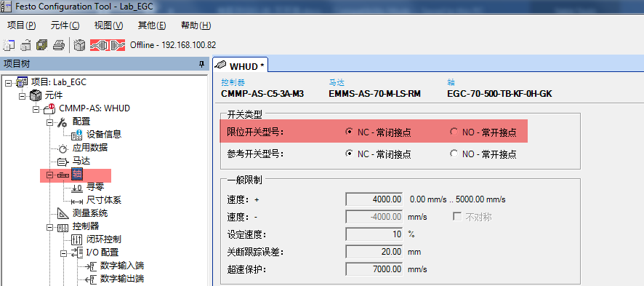This screenshot has height=286, width=644.
Task: Click the blue 控制器 header above controller model
Action: tap(233, 82)
